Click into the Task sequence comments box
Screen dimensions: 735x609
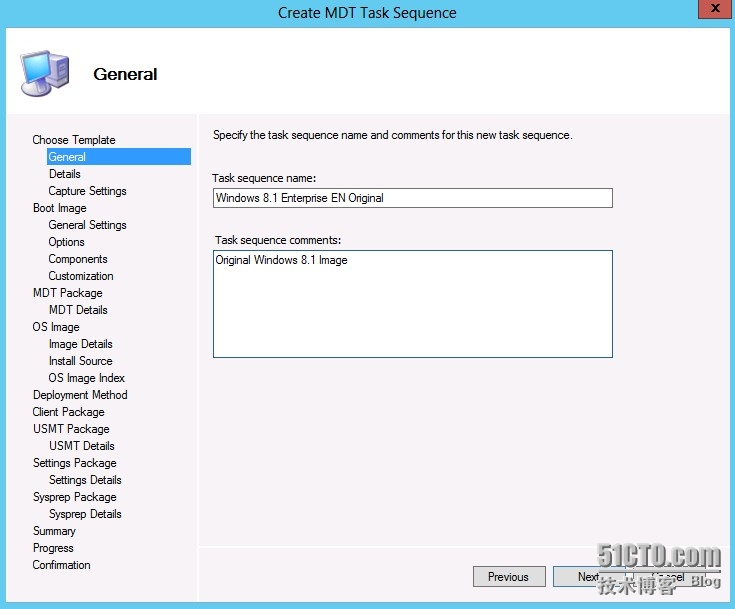pyautogui.click(x=412, y=304)
